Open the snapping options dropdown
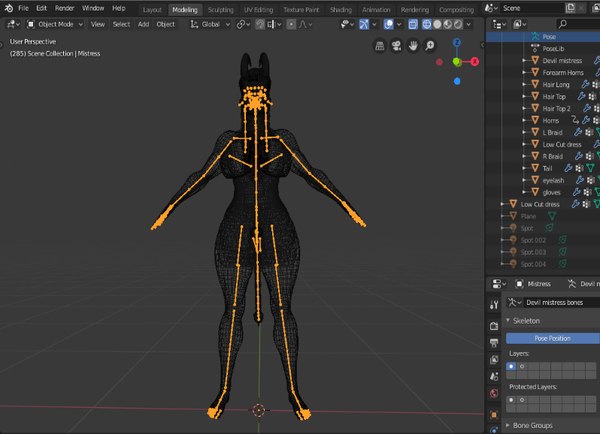The image size is (600, 434). click(x=274, y=24)
